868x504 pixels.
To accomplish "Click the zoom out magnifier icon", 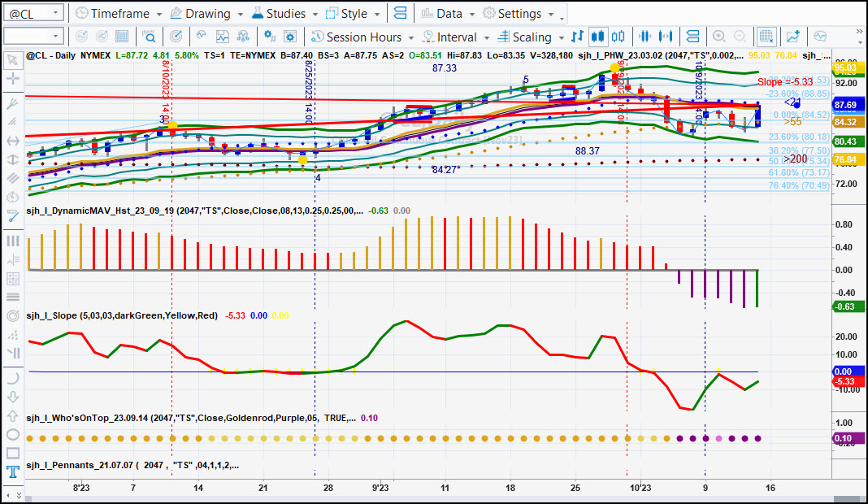I will [x=740, y=37].
